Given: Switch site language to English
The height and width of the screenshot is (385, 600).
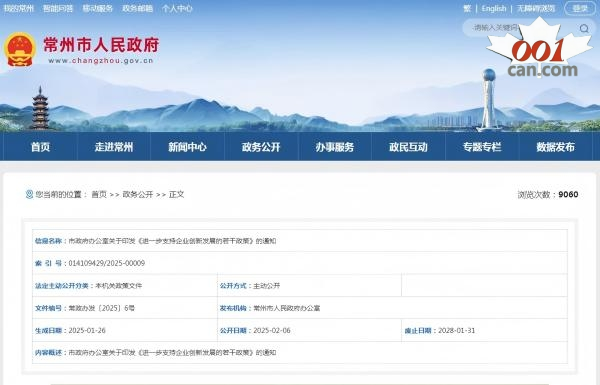Looking at the screenshot, I should (x=494, y=8).
